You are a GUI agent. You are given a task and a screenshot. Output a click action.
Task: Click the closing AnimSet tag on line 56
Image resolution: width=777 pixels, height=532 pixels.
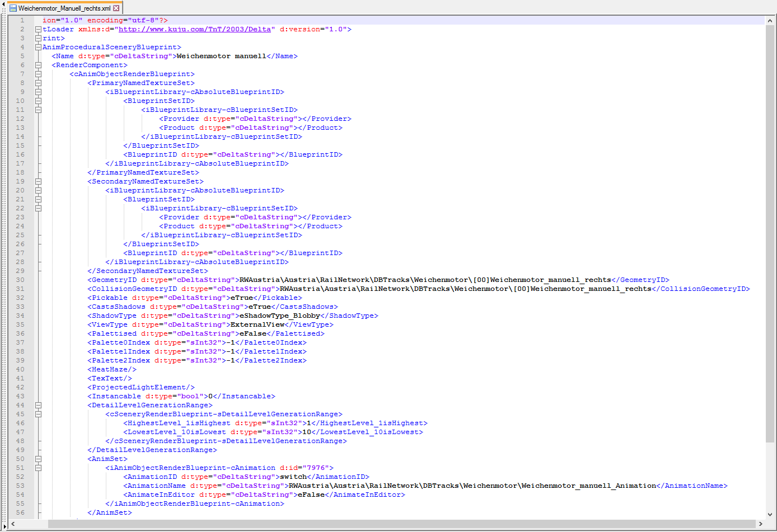(110, 512)
